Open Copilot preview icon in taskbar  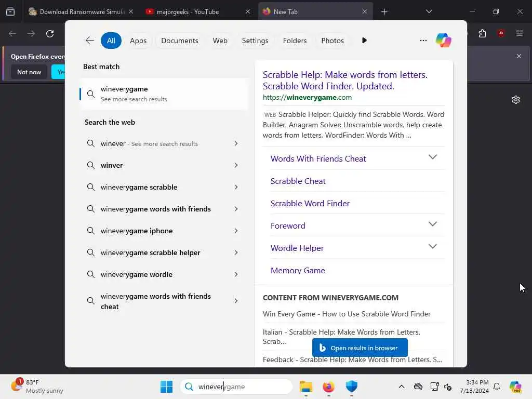(x=515, y=387)
